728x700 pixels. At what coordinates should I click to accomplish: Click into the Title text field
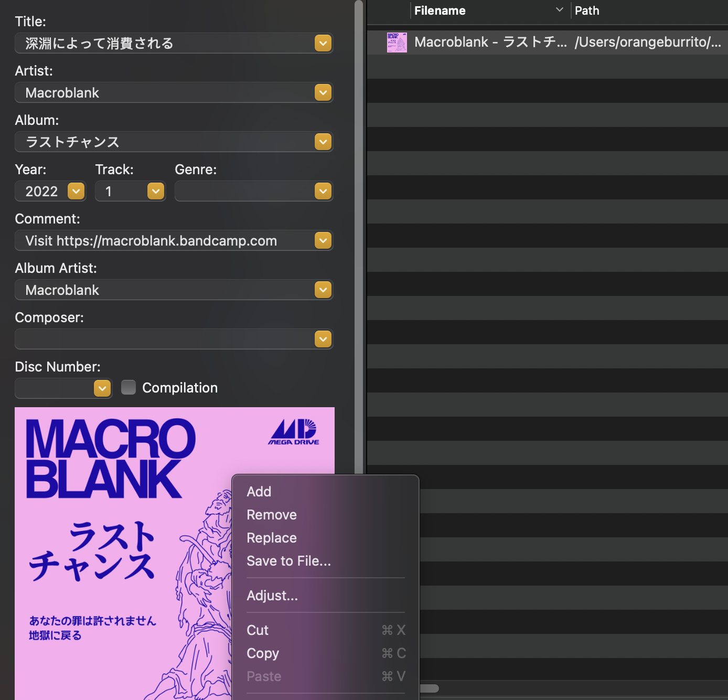point(163,43)
